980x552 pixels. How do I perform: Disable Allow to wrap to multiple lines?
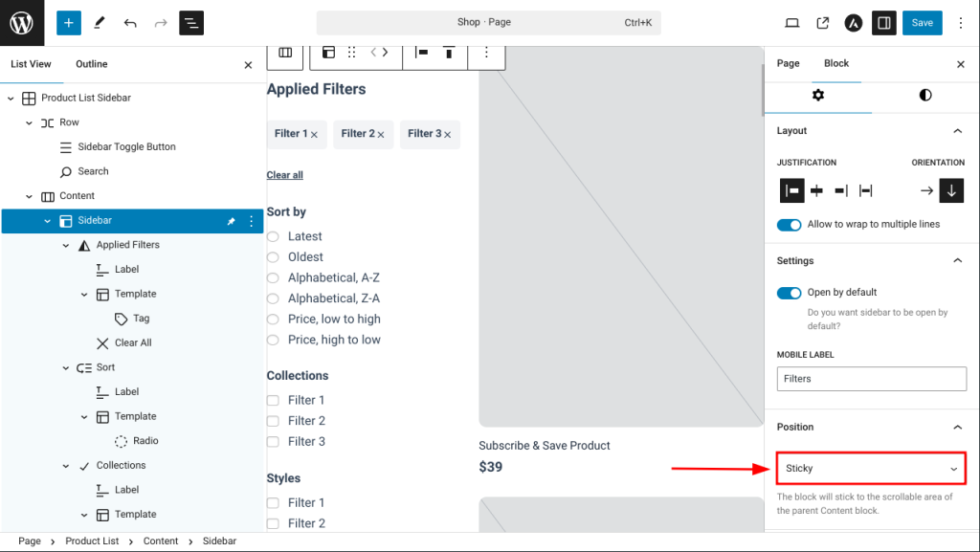(790, 225)
